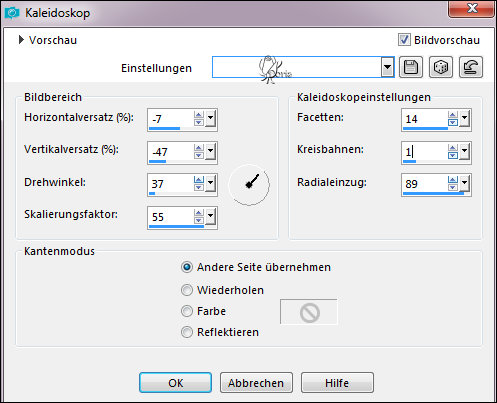Click the Abbrechen button
Screen dimensions: 497x403
point(256,383)
